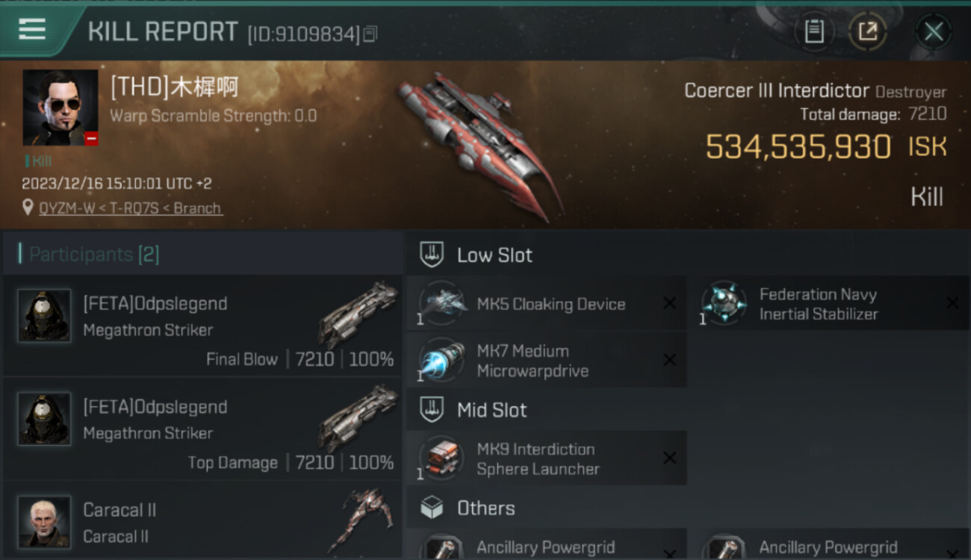
Task: Select MK9 Interdiction Sphere Launcher icon
Action: click(441, 458)
